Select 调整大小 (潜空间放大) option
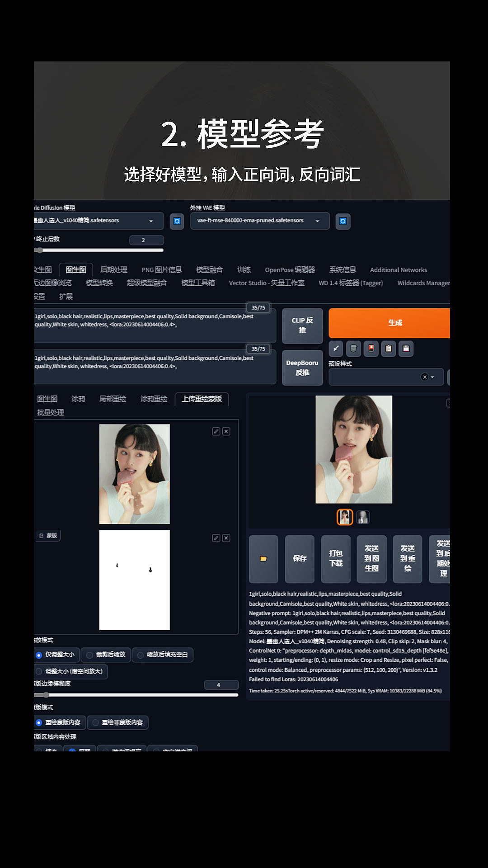488x868 pixels. [70, 671]
